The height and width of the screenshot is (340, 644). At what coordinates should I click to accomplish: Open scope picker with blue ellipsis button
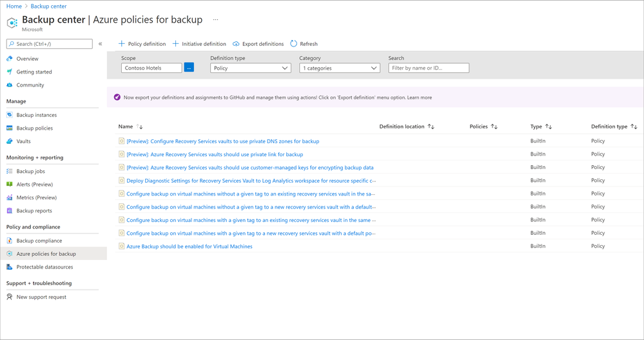(189, 68)
